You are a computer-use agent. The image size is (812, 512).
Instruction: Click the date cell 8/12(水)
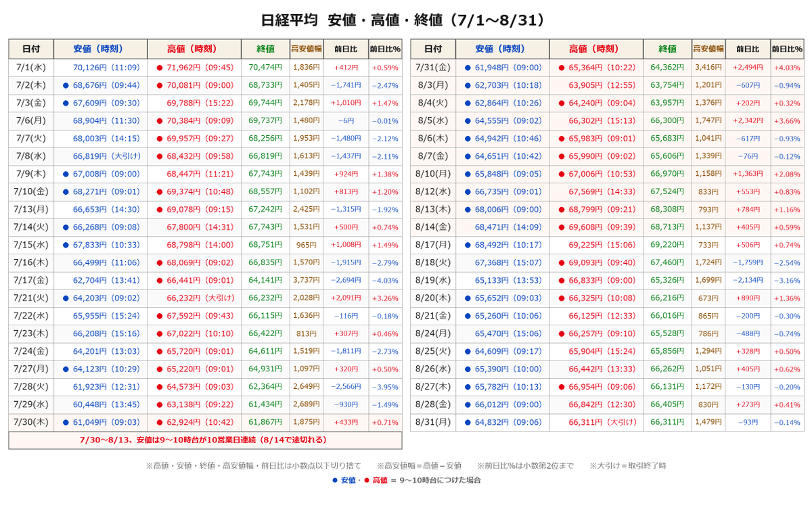click(433, 191)
